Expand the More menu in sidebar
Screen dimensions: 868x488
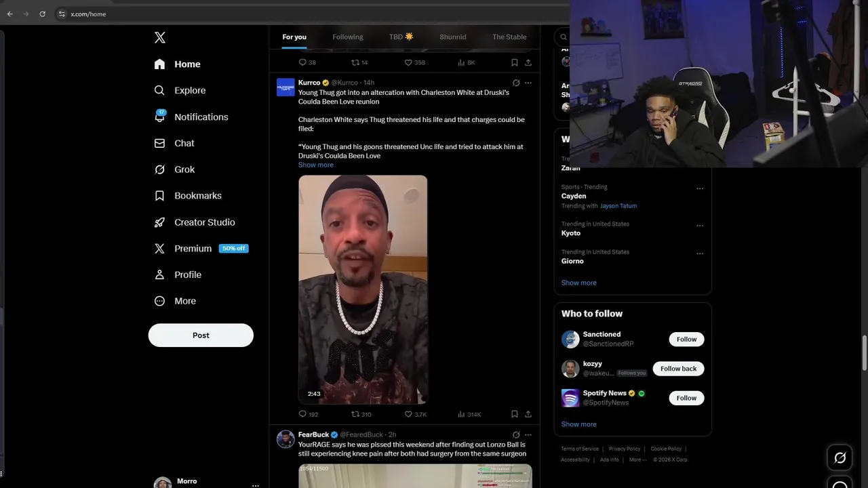[x=176, y=301]
